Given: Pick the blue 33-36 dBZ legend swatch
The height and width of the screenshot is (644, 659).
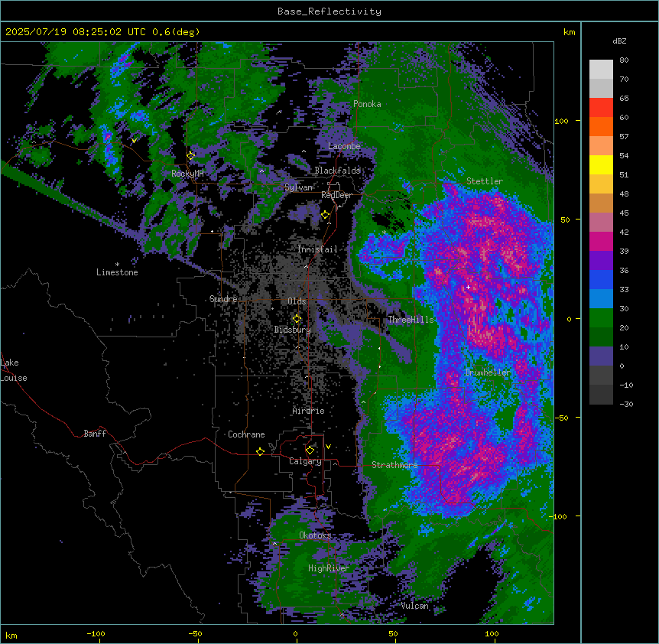Looking at the screenshot, I should pos(601,279).
